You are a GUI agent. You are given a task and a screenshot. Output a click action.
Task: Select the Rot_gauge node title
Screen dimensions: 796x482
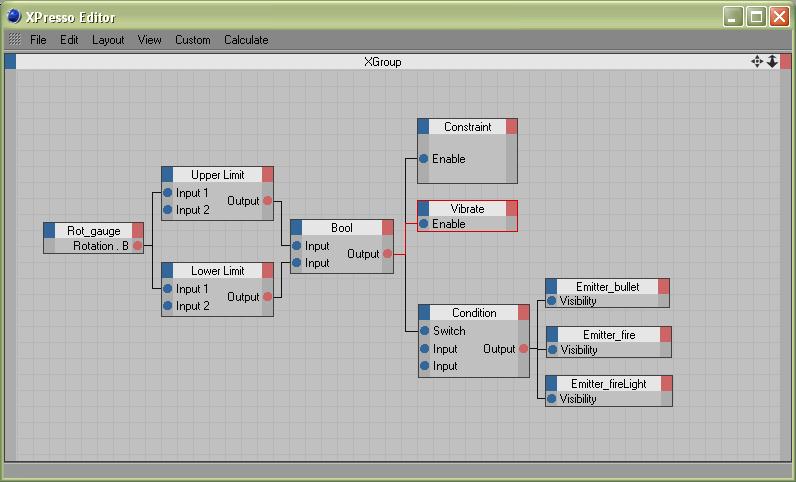pos(93,231)
